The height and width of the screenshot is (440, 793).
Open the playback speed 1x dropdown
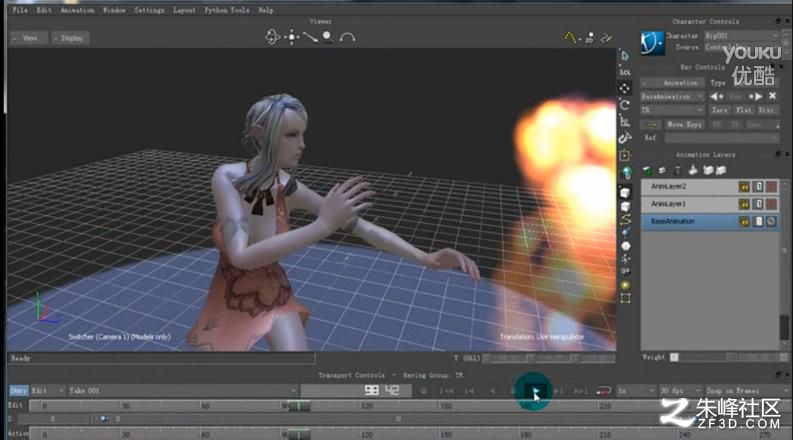click(636, 390)
